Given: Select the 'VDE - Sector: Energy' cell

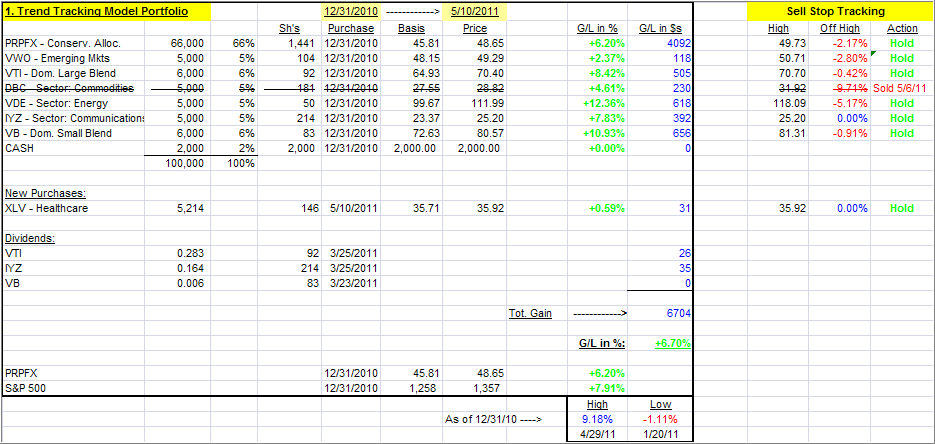Looking at the screenshot, I should (73, 103).
